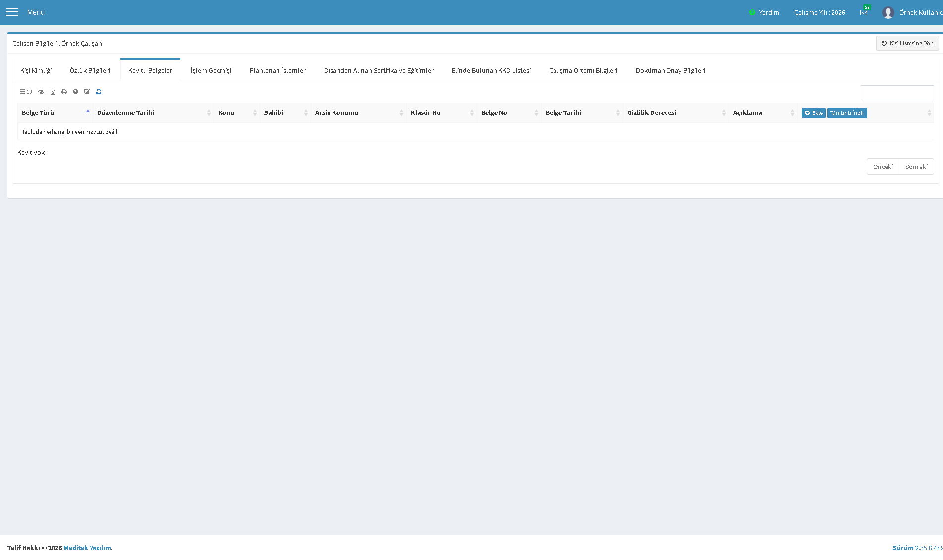Click the user avatar icon
Image resolution: width=943 pixels, height=560 pixels.
tap(888, 12)
